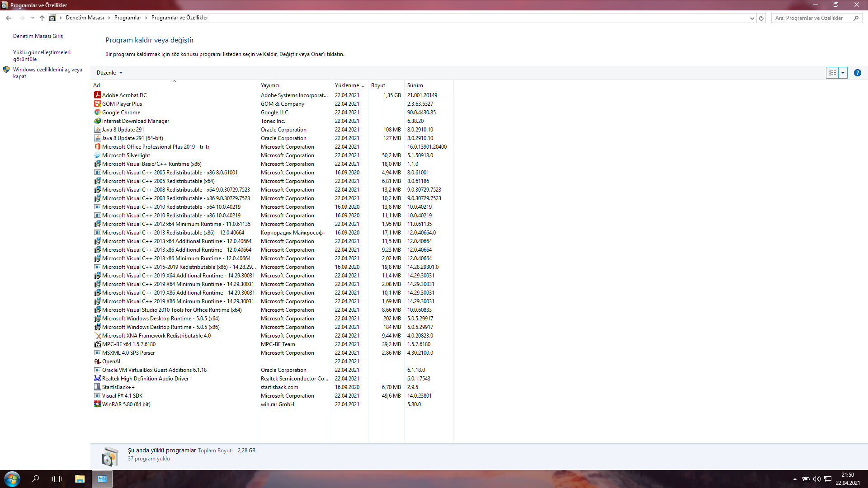Select Visual C++ 2015-2019 Redistributable (x86) row
Screen dimensions: 868x488
[x=272, y=267]
